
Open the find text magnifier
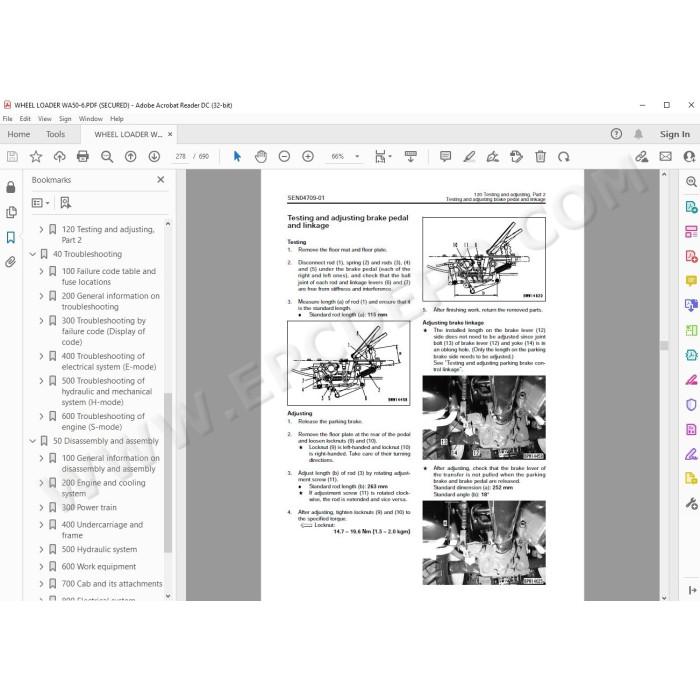pos(107,157)
